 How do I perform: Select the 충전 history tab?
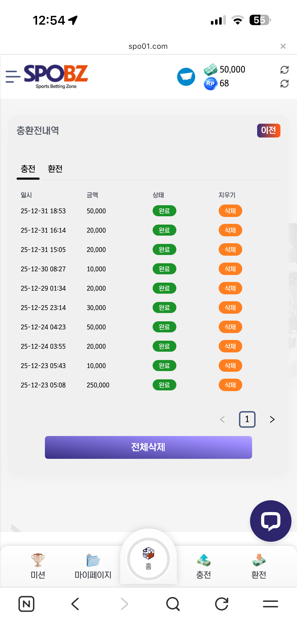pos(28,169)
